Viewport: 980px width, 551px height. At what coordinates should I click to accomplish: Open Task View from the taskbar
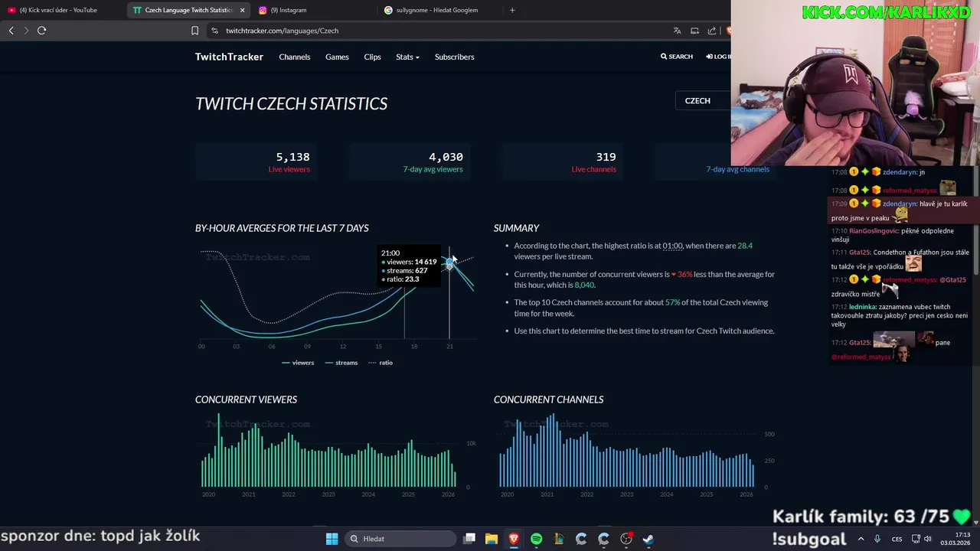[469, 539]
